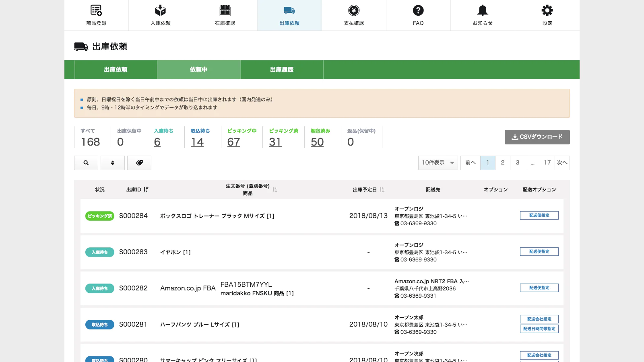Image resolution: width=644 pixels, height=362 pixels.
Task: Open shipment ID S000282
Action: click(x=133, y=288)
